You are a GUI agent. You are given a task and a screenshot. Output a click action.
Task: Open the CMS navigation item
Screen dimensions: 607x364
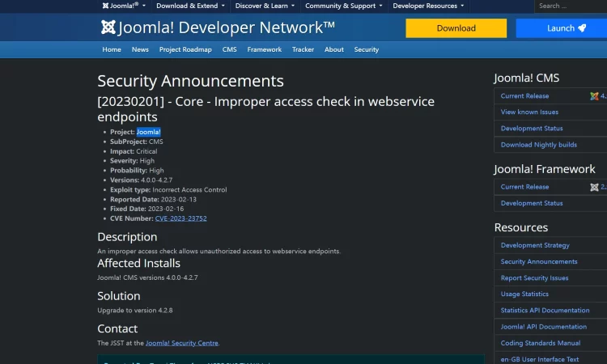point(229,49)
